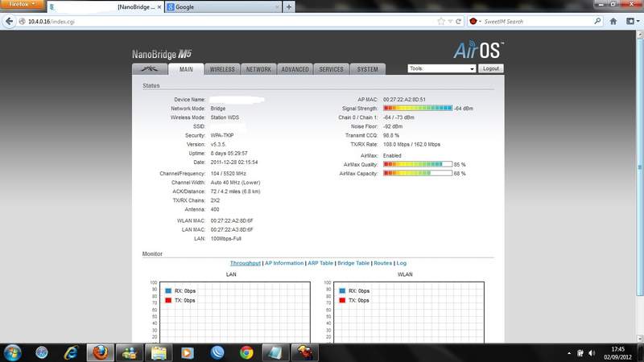Screen dimensions: 644x362
Task: Click the '100Mbps-Full' LAN value
Action: pos(226,239)
